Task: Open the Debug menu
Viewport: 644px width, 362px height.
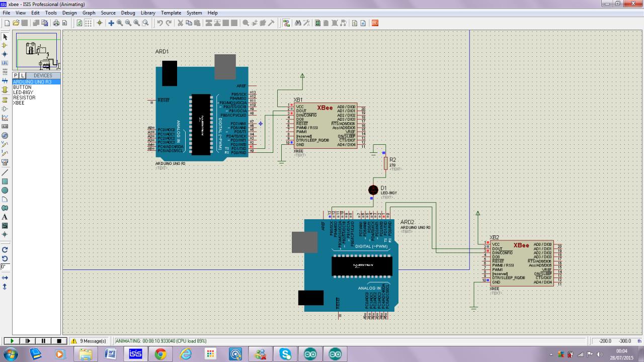Action: coord(128,13)
